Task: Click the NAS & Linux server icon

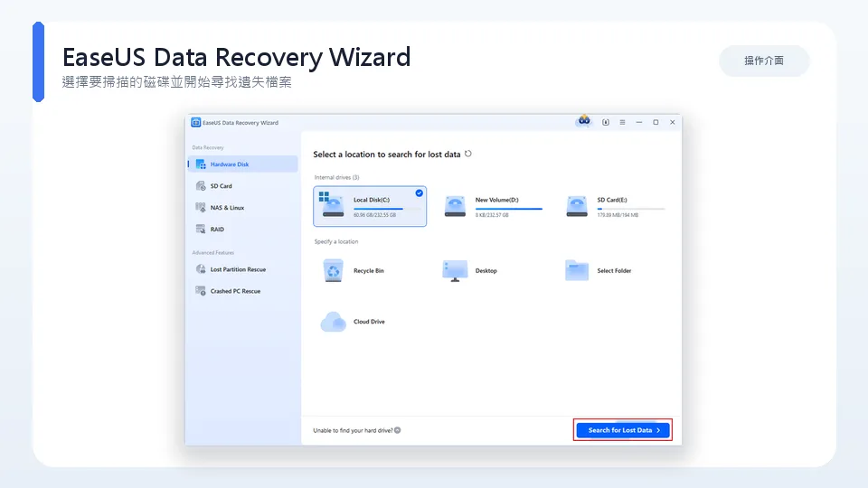Action: [x=201, y=208]
